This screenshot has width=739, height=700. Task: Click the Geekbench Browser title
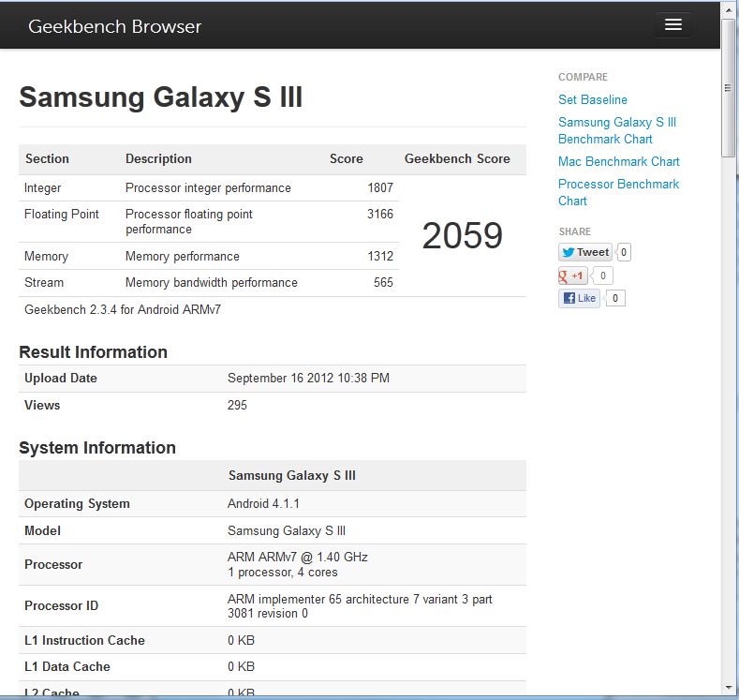tap(114, 27)
